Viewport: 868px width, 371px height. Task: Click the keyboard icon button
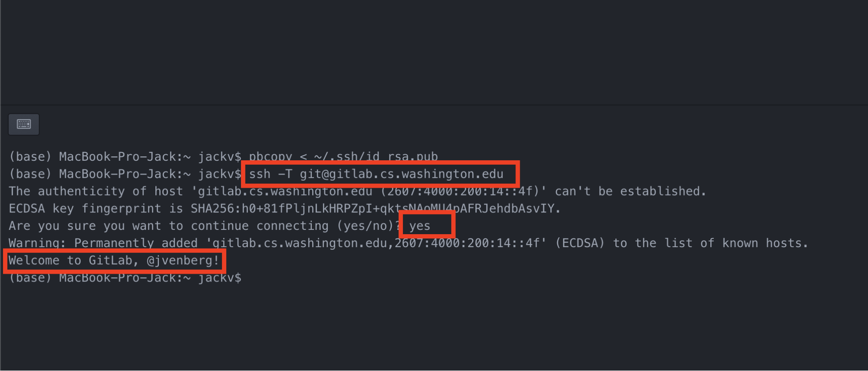pos(24,125)
